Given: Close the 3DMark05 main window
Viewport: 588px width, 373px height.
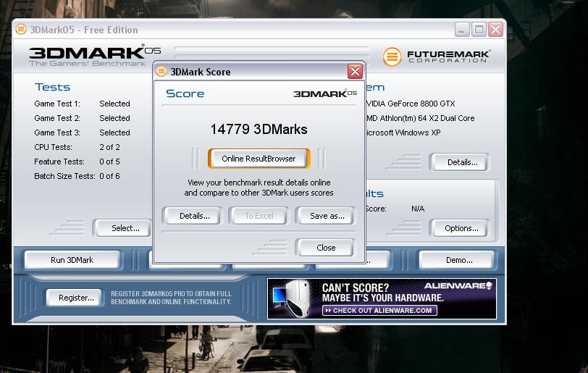Looking at the screenshot, I should [x=495, y=29].
